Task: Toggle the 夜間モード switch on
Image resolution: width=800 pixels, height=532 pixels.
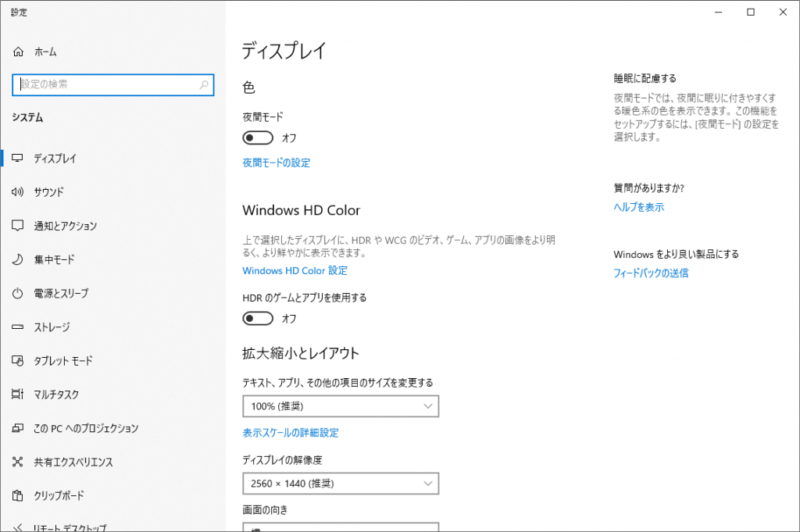Action: (x=259, y=138)
